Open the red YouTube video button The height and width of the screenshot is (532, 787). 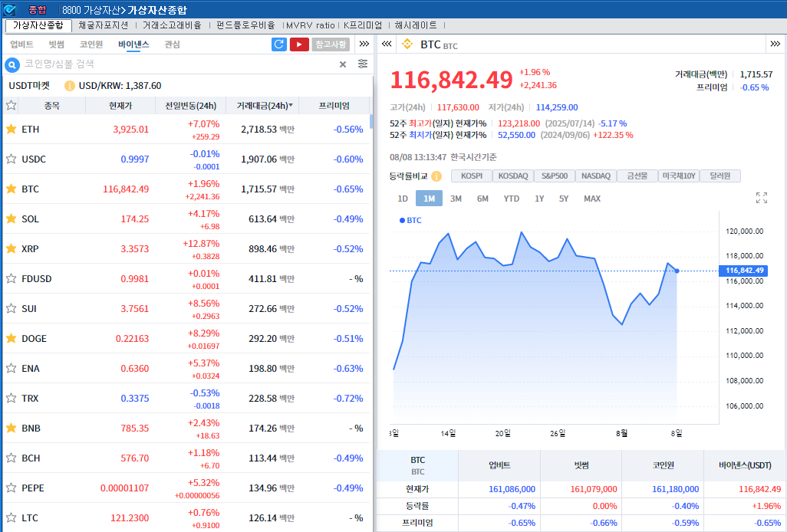click(x=299, y=44)
